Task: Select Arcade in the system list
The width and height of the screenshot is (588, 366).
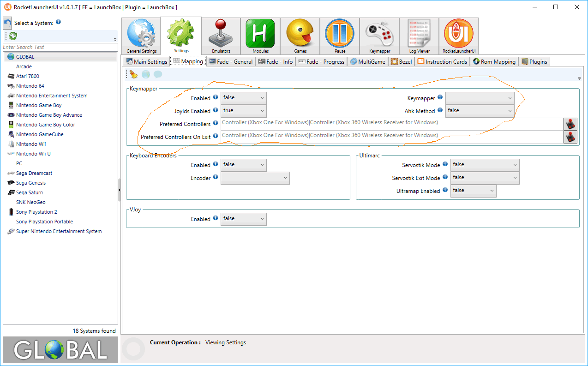Action: coord(24,66)
